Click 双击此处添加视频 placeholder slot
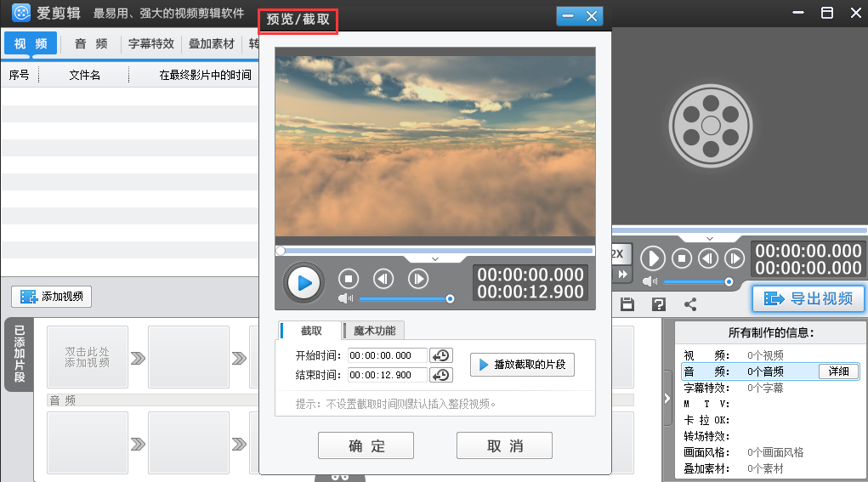Screen dimensions: 868x482 click(x=88, y=357)
